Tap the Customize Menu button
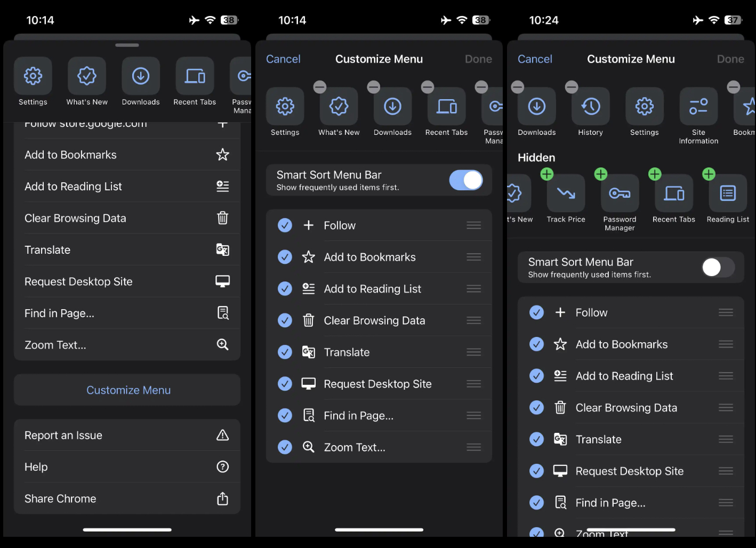The height and width of the screenshot is (548, 756). 127,390
